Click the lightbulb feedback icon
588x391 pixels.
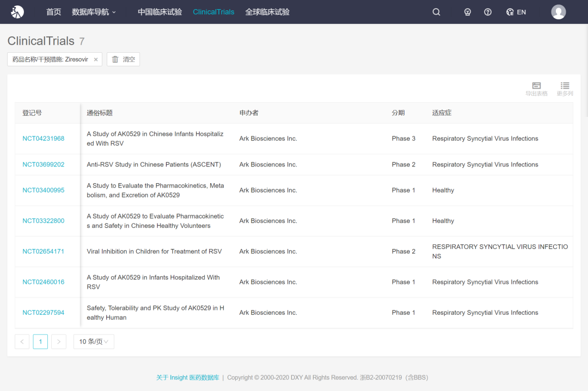(467, 12)
